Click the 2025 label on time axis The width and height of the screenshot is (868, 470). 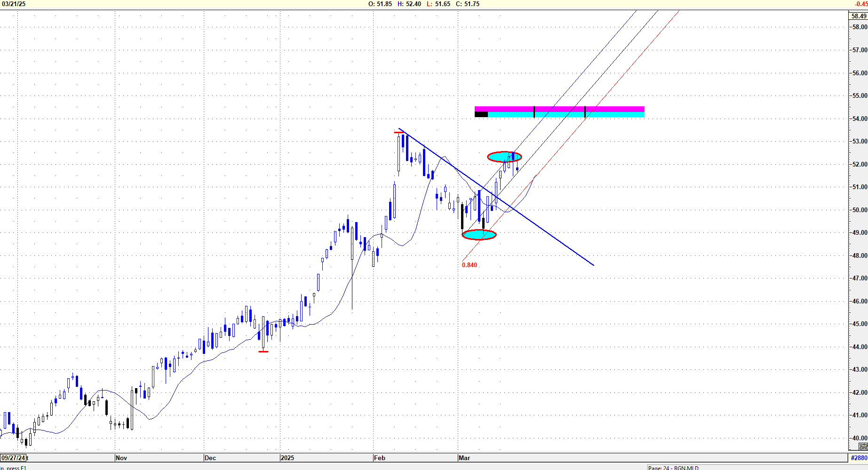pos(287,458)
